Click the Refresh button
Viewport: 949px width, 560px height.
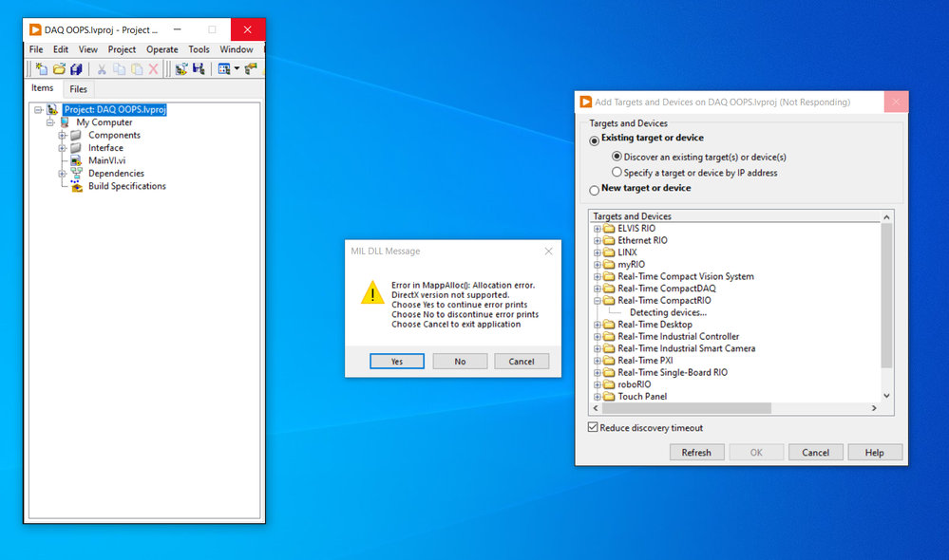pos(696,453)
